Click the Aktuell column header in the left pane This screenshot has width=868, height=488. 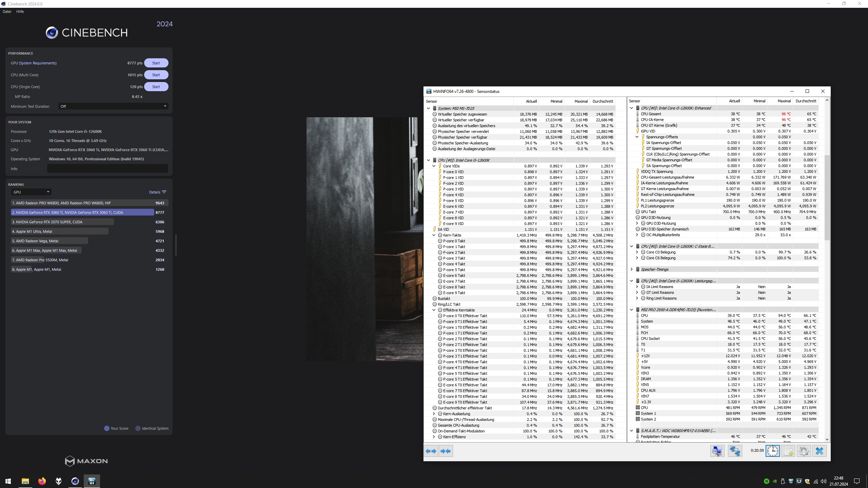(x=526, y=101)
